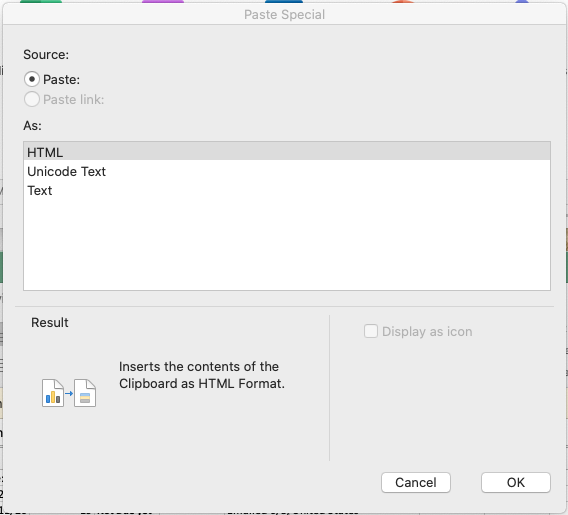Choose Unicode Text in the As list
Viewport: 568px width, 515px height.
point(287,171)
